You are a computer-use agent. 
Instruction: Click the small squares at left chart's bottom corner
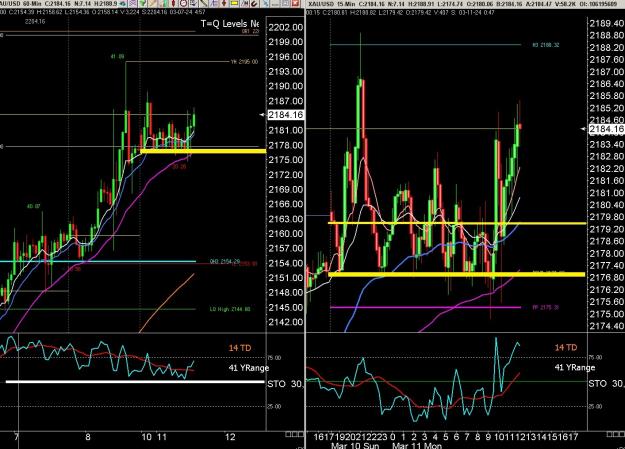coord(294,434)
